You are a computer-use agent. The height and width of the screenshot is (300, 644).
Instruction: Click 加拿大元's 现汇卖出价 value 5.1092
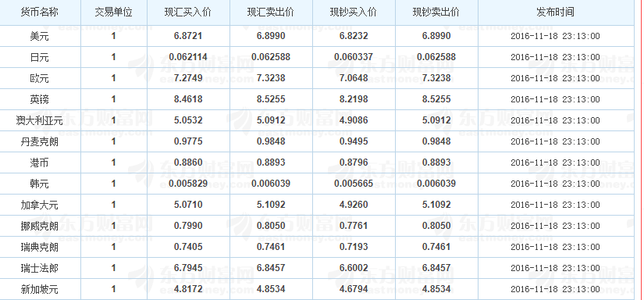tap(271, 205)
